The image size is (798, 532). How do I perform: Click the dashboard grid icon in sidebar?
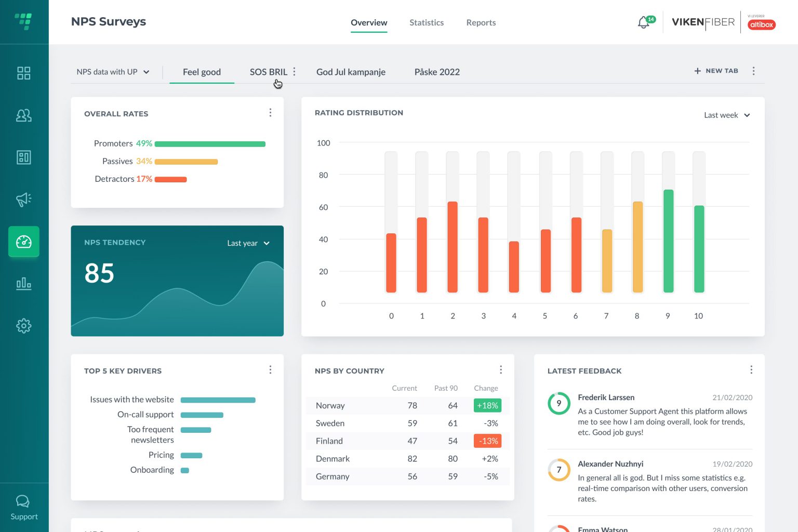point(24,73)
